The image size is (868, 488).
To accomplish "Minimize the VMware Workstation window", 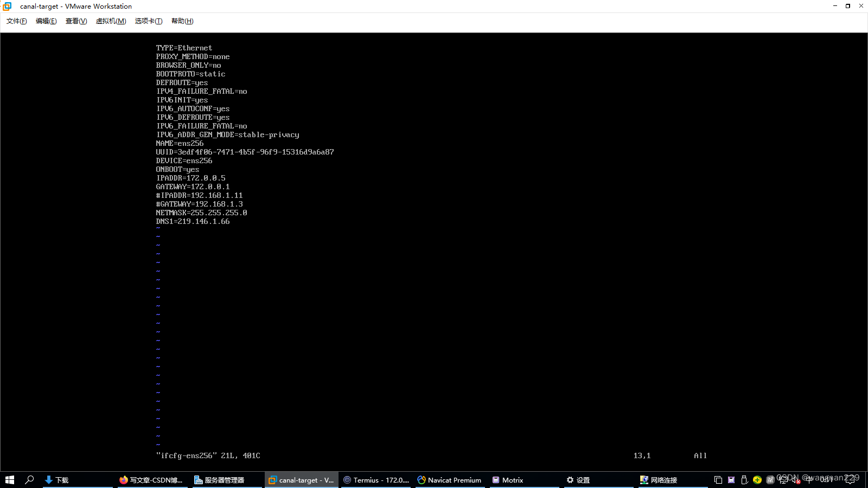I will 835,6.
